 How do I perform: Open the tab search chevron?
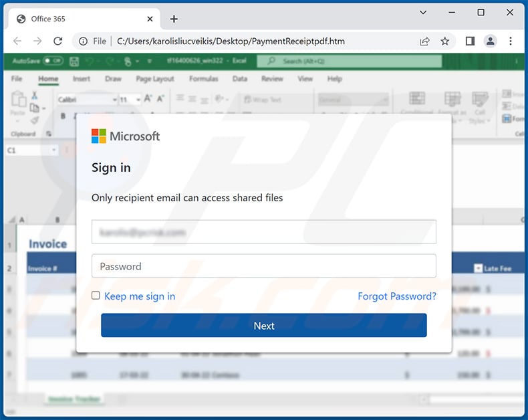click(x=423, y=13)
